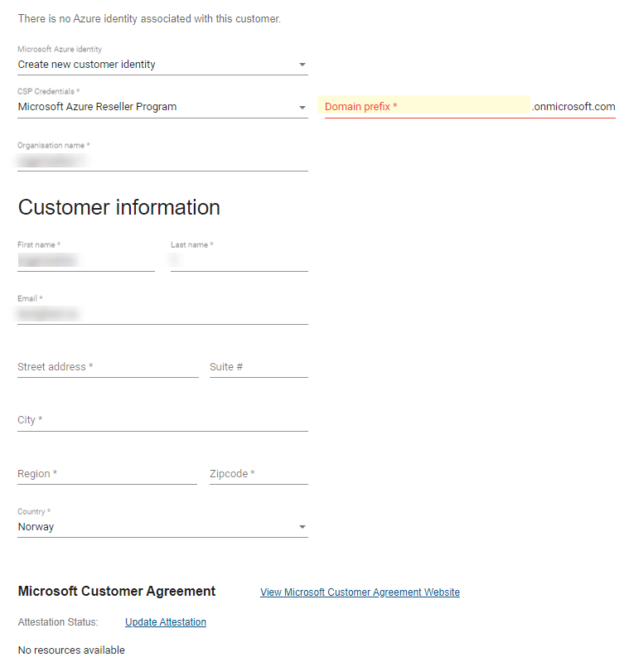This screenshot has width=624, height=672.
Task: Open the CSP Credentials dropdown
Action: pos(162,107)
